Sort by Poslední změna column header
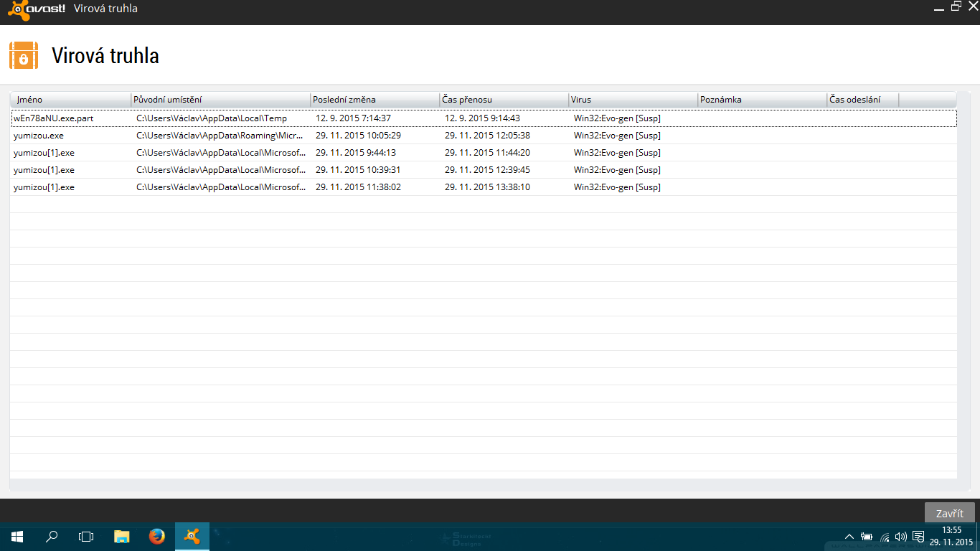The width and height of the screenshot is (980, 551). click(374, 100)
